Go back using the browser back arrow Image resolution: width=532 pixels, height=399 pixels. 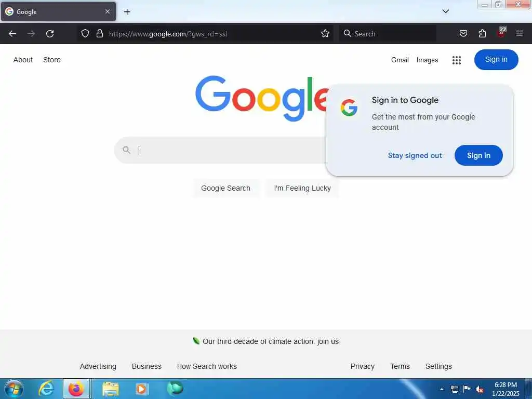(12, 34)
